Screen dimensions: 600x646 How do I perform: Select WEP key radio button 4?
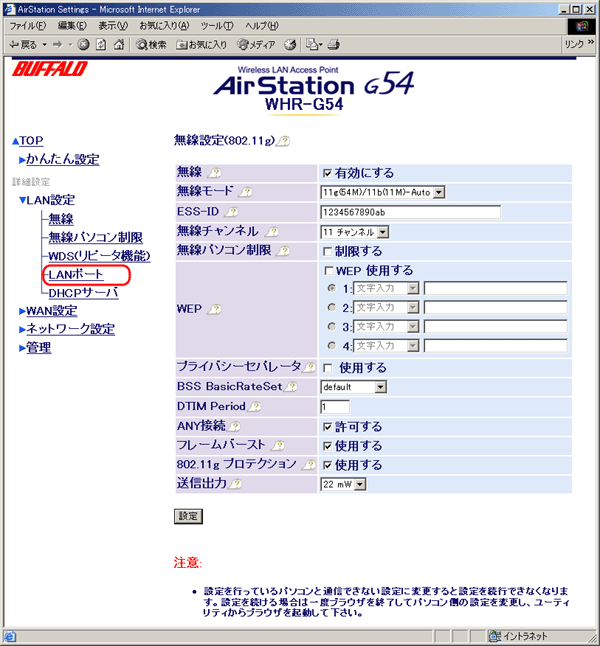coord(332,346)
